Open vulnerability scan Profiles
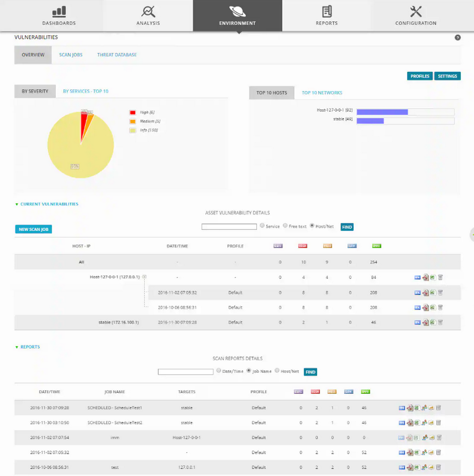The width and height of the screenshot is (474, 476). tap(420, 76)
